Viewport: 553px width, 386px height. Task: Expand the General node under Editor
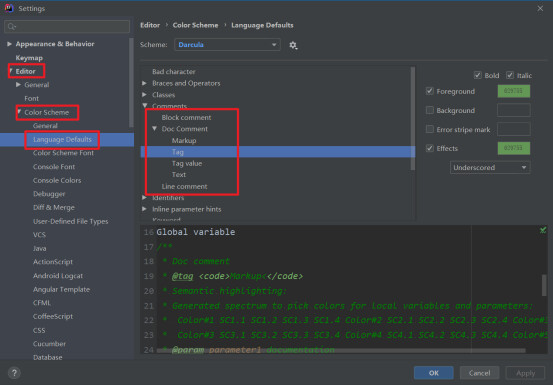[18, 85]
